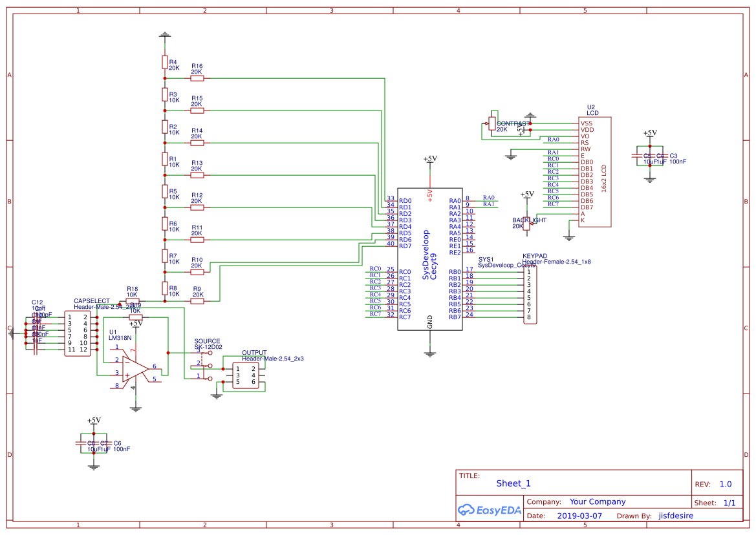Image resolution: width=756 pixels, height=535 pixels.
Task: Adjust the CONTRAST potentiometer wiper
Action: (495, 125)
